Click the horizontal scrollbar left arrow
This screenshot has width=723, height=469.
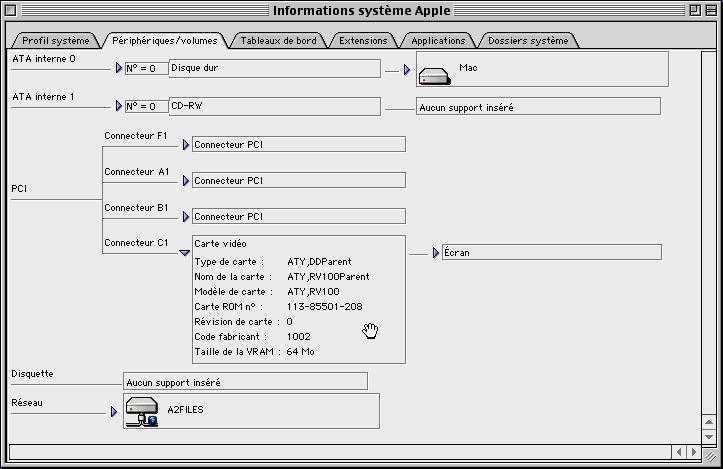pos(679,452)
